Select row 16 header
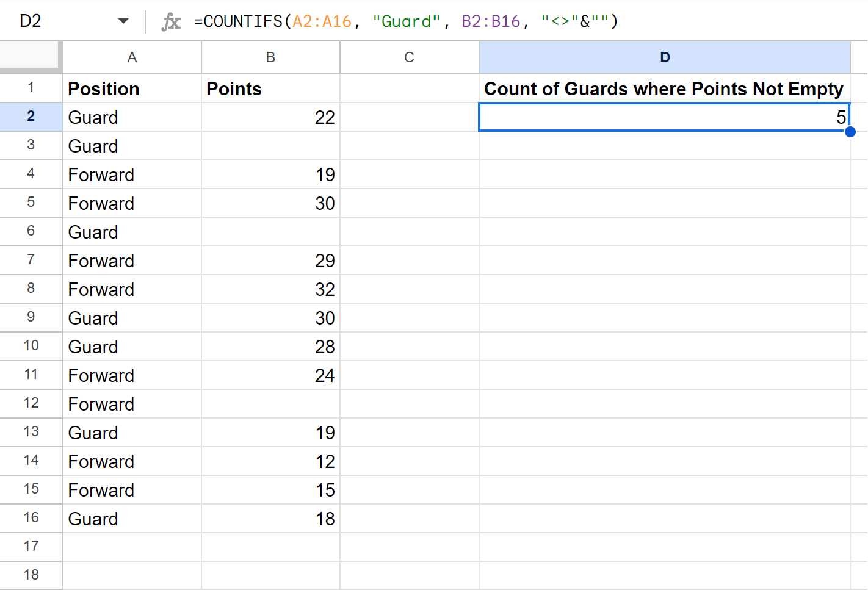The height and width of the screenshot is (590, 868). coord(31,519)
